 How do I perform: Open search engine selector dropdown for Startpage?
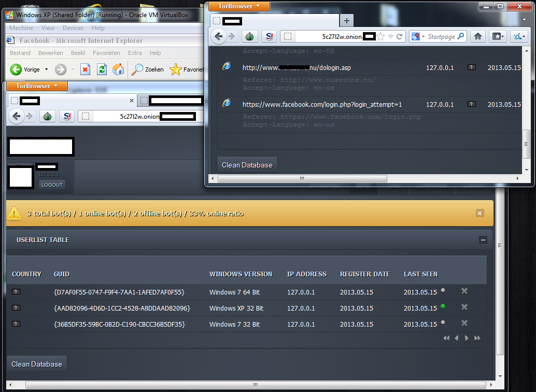coord(423,36)
